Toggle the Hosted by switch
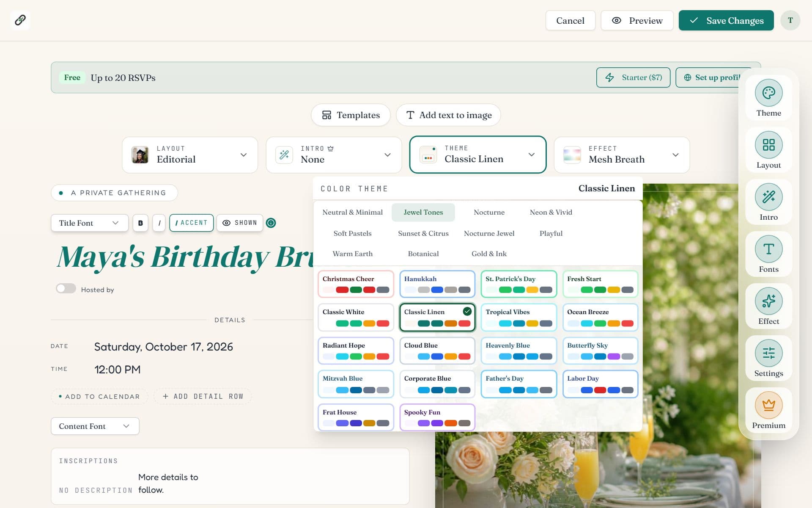The image size is (812, 508). click(x=66, y=289)
